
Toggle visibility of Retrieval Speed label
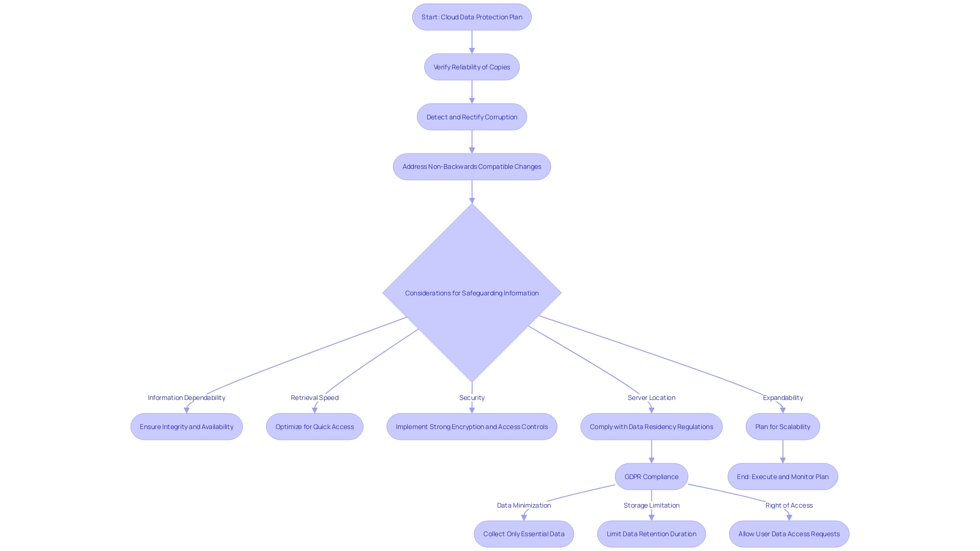coord(314,397)
